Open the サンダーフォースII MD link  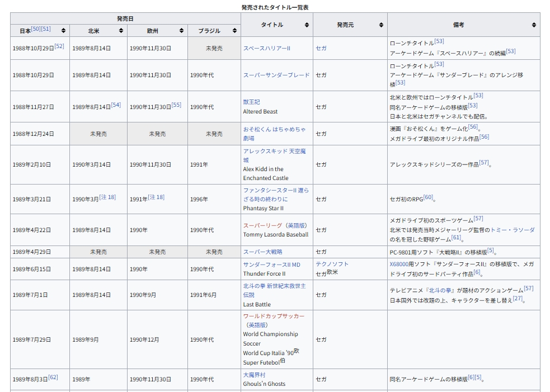[271, 265]
